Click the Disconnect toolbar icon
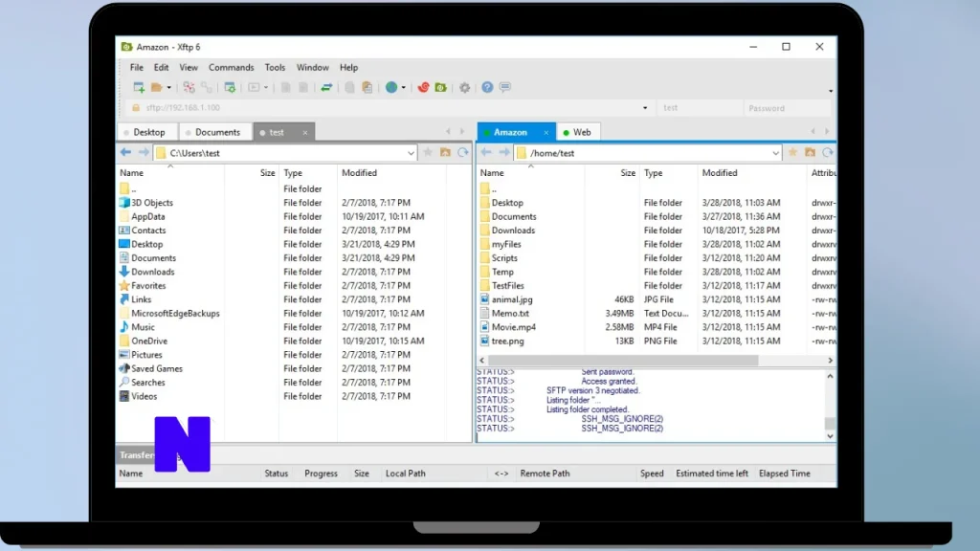This screenshot has width=980, height=551. pyautogui.click(x=207, y=87)
